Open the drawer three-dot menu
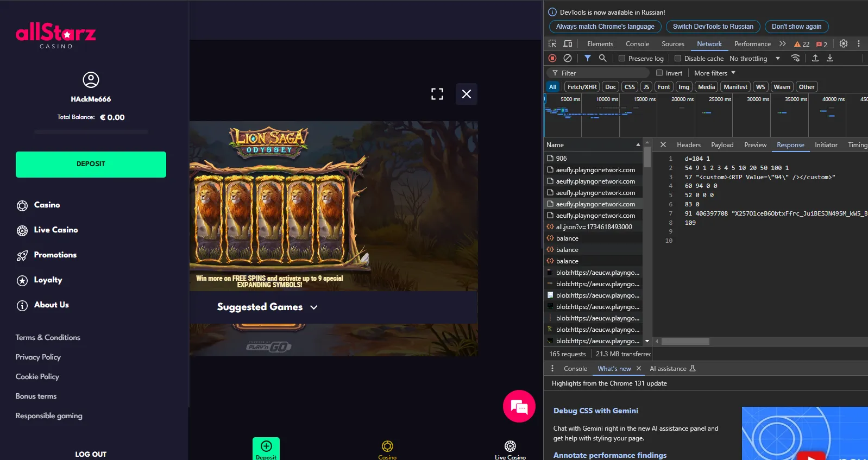This screenshot has height=460, width=868. (552, 368)
